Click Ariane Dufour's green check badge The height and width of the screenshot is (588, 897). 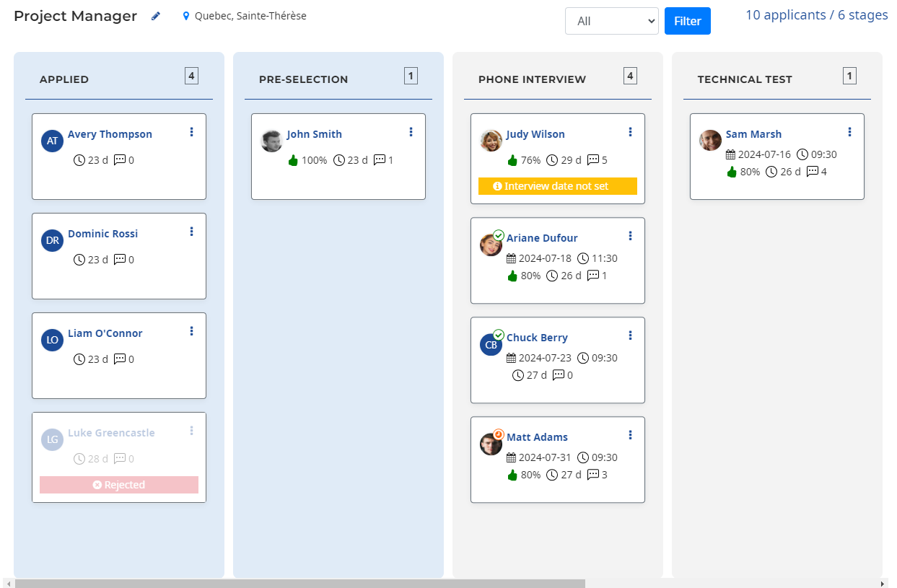(x=498, y=235)
